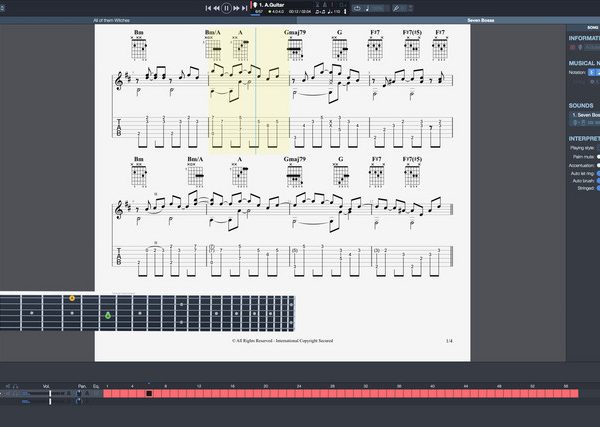Toggle the Auto let ring switch
This screenshot has width=600, height=427.
tap(598, 173)
